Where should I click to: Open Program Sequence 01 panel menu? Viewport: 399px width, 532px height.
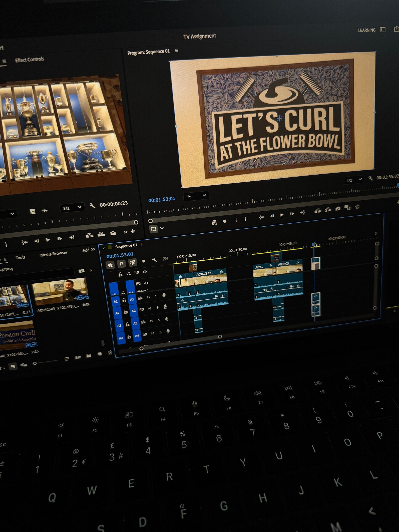tap(176, 50)
